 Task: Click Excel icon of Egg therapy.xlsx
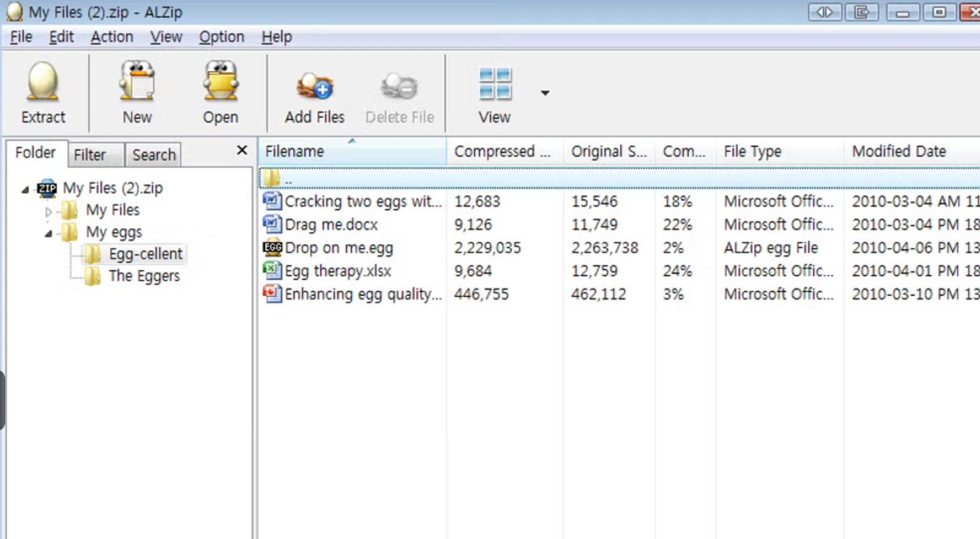272,270
